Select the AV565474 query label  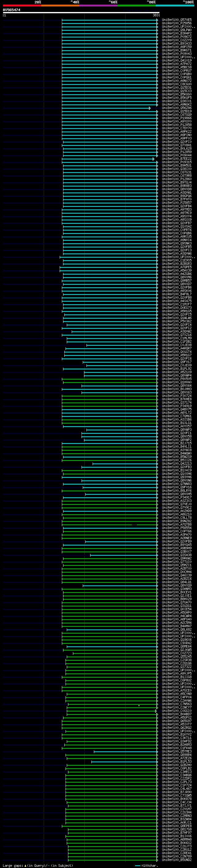11,10
